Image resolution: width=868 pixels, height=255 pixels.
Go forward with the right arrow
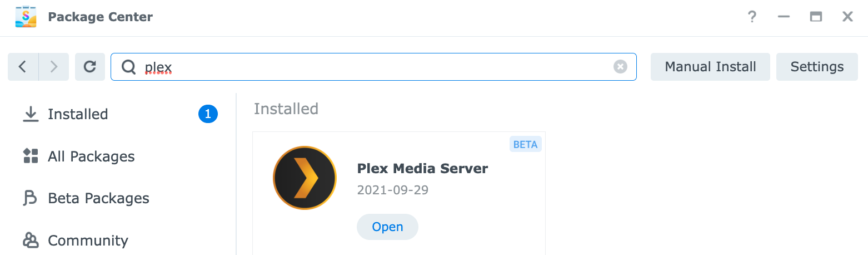pyautogui.click(x=54, y=67)
